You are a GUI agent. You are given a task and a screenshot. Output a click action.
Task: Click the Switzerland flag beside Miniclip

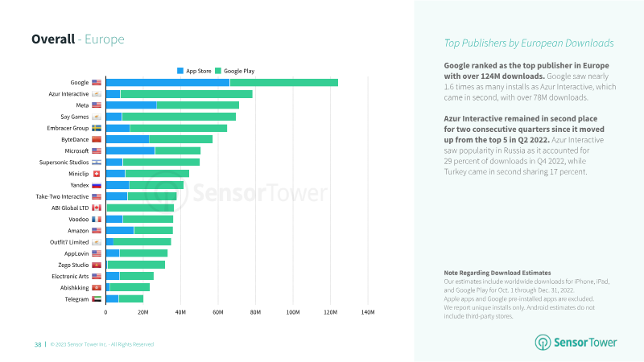click(x=97, y=174)
